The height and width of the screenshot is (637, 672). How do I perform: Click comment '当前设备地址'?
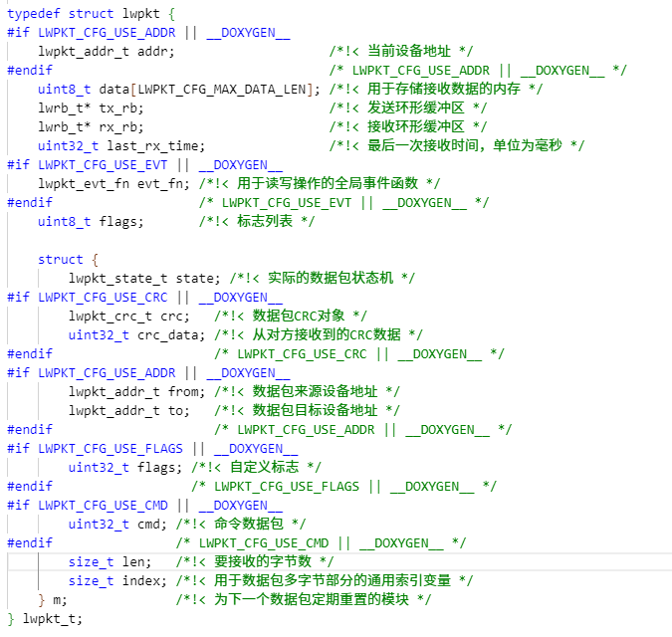pos(409,51)
